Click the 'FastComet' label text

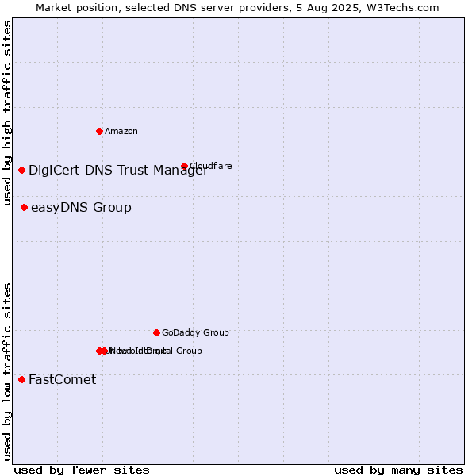tap(62, 379)
